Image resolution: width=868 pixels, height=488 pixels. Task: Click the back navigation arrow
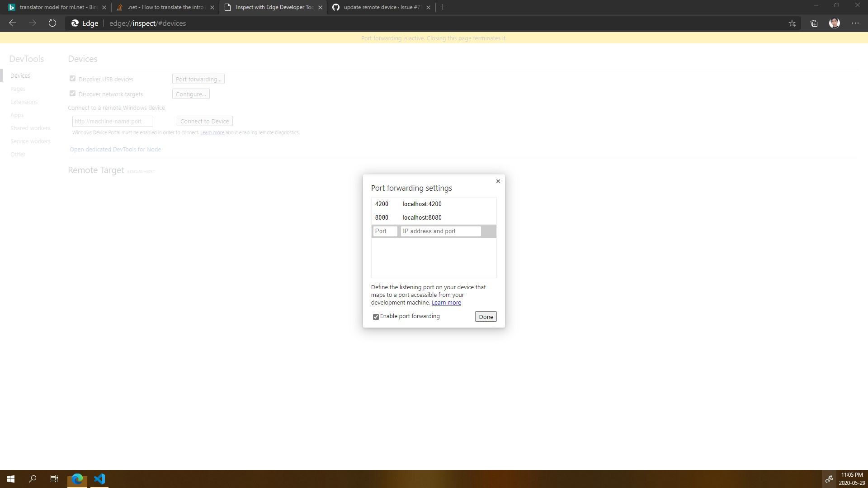(x=13, y=23)
